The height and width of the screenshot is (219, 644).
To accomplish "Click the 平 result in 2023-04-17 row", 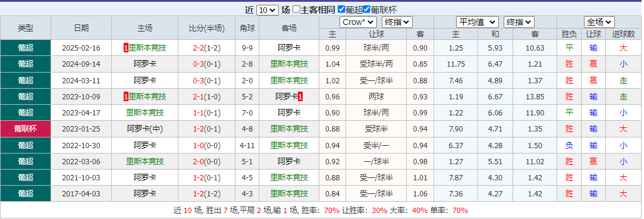I will point(569,112).
